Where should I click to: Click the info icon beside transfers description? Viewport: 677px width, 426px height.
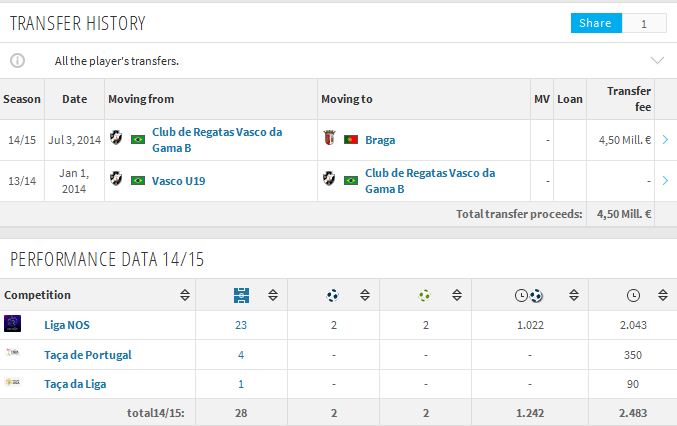pyautogui.click(x=17, y=60)
